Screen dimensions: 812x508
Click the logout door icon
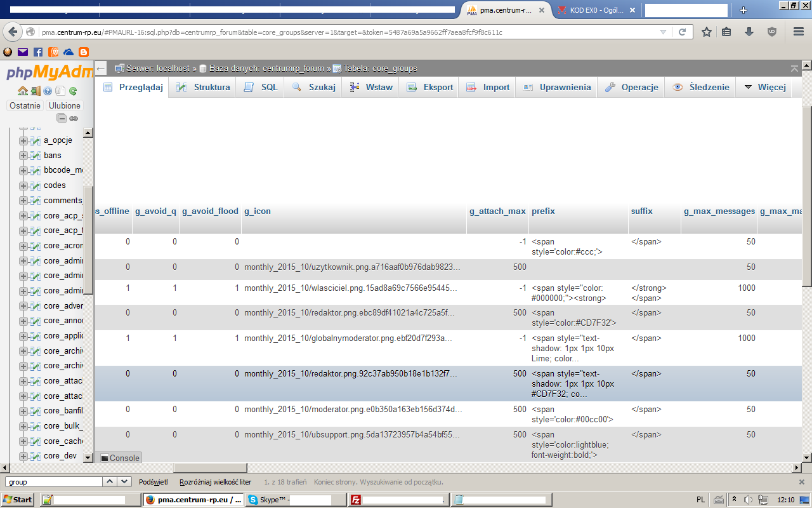tap(36, 91)
